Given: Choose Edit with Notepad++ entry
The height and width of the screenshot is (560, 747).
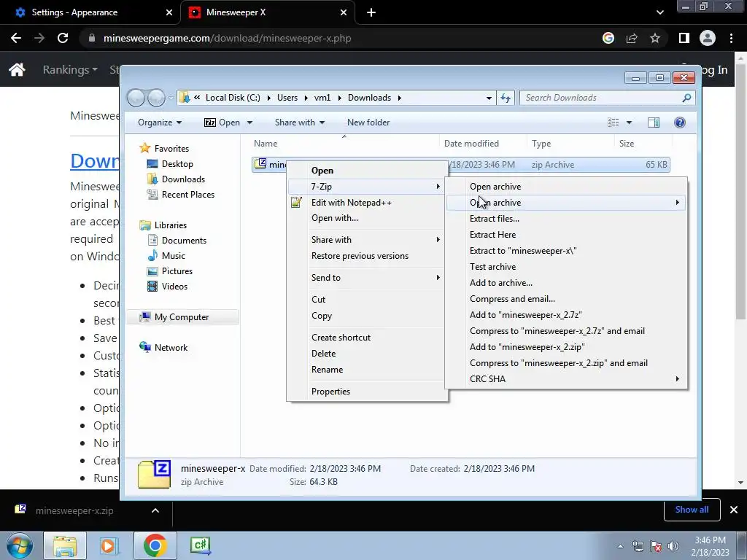Looking at the screenshot, I should [351, 203].
